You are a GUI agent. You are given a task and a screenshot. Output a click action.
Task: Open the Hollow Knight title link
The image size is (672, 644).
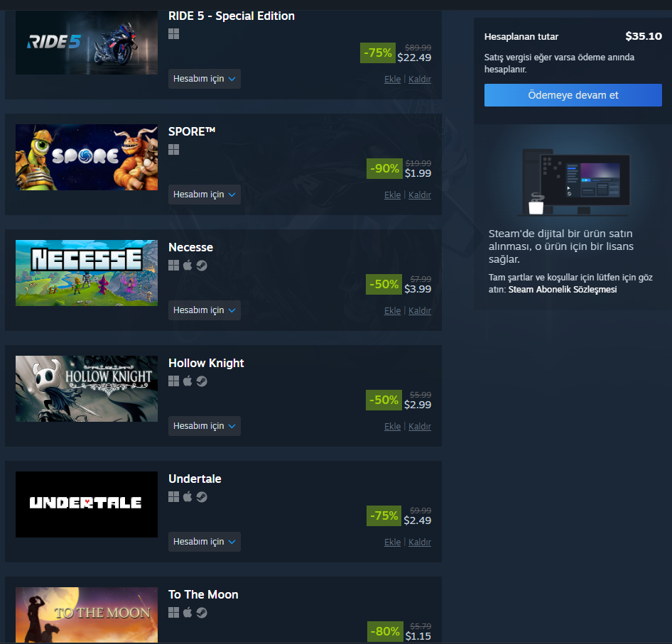[x=206, y=363]
